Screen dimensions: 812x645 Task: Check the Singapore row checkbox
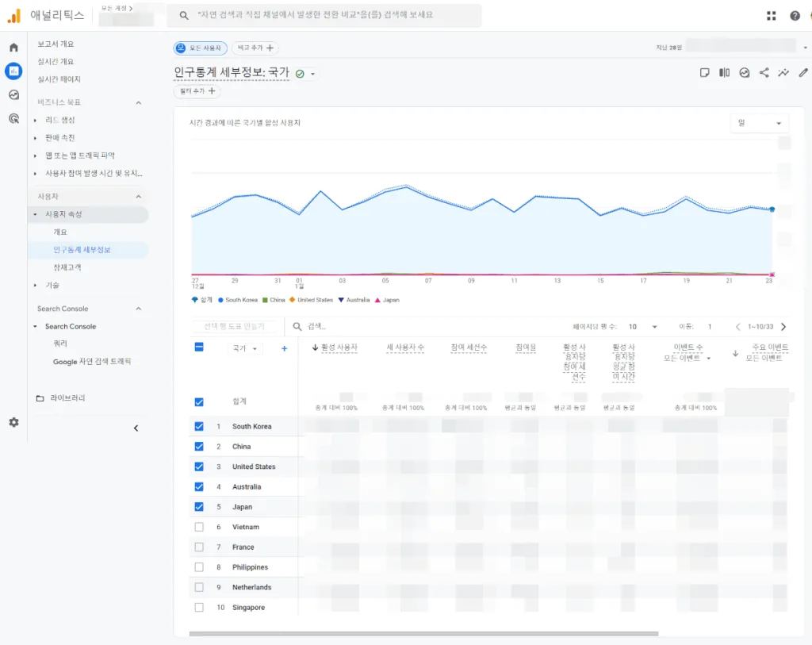click(x=199, y=608)
